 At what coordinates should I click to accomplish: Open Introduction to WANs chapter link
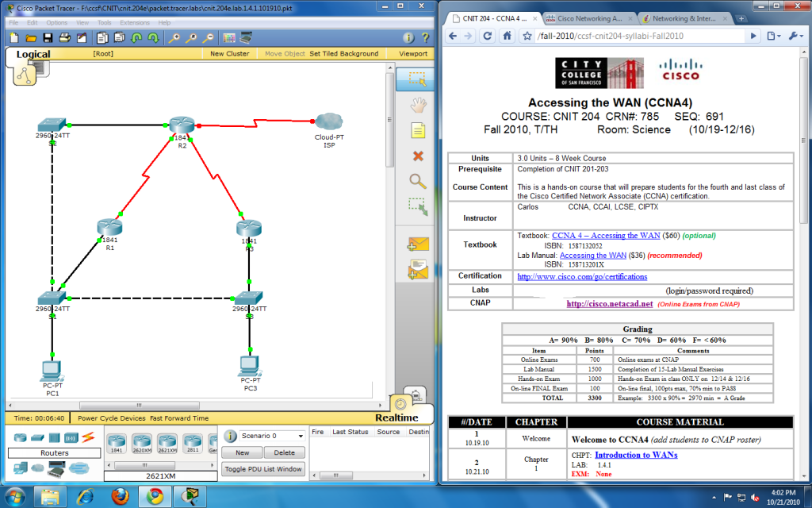[x=636, y=455]
